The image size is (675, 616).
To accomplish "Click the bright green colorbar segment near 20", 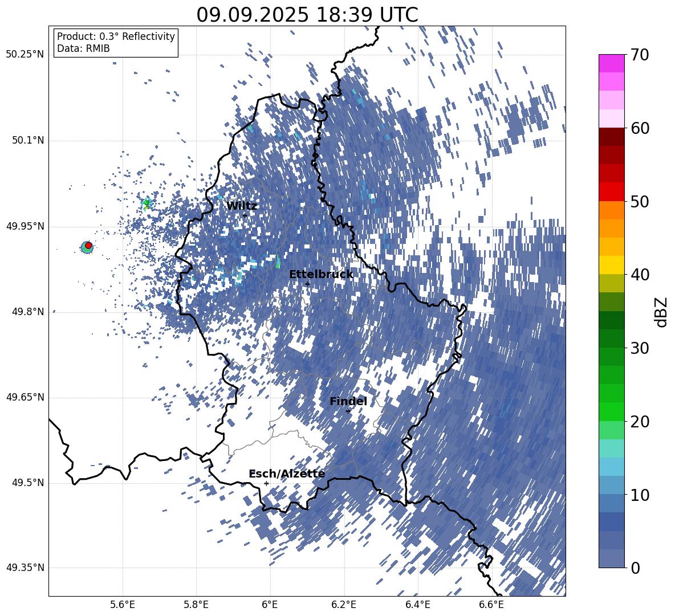I will [x=612, y=412].
